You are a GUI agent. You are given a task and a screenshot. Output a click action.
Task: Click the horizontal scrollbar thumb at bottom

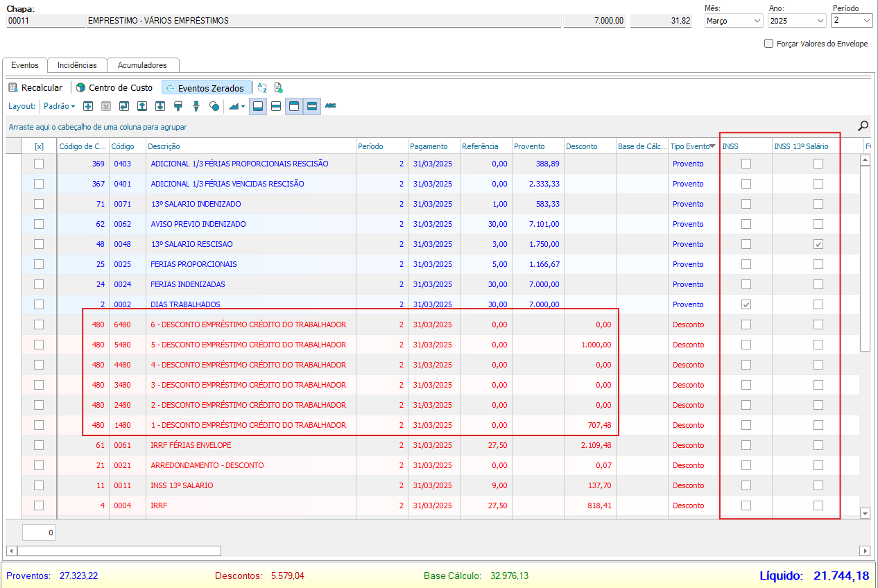pyautogui.click(x=118, y=551)
